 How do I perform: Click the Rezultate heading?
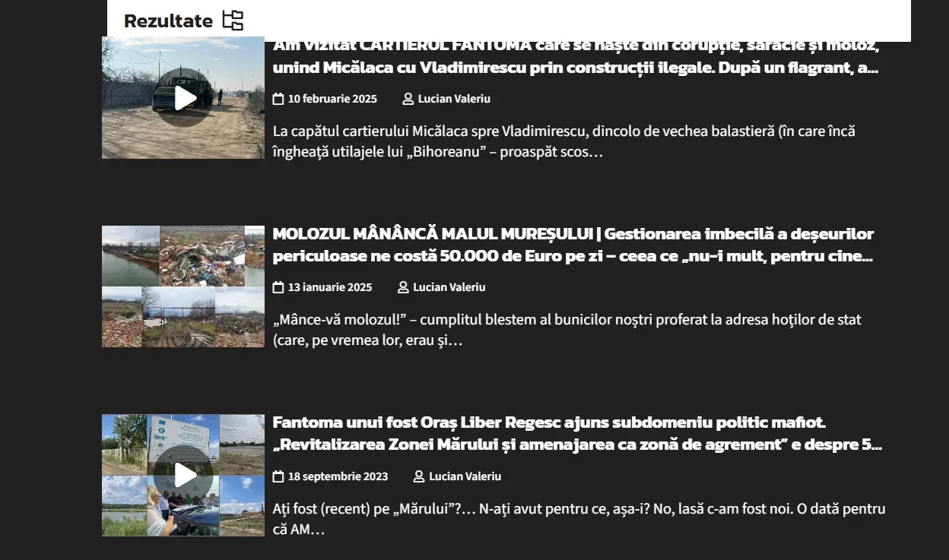(168, 21)
